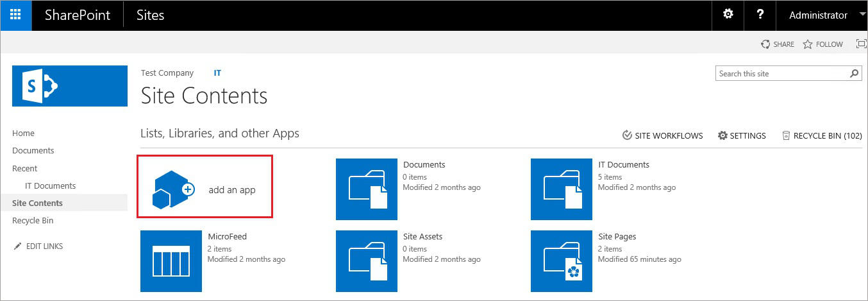The image size is (868, 301).
Task: Click the search magnifier icon
Action: click(x=855, y=74)
